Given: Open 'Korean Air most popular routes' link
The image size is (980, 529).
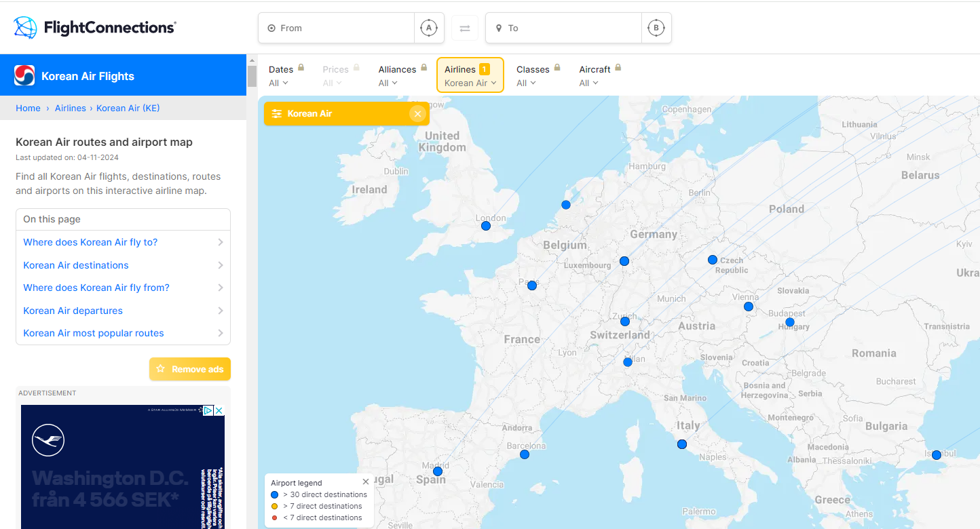Looking at the screenshot, I should [94, 333].
